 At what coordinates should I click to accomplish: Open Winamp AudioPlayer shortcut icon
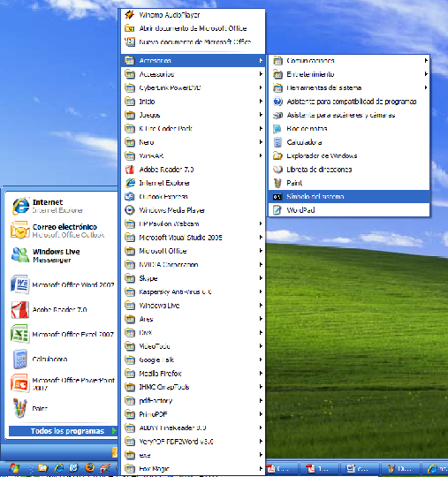pyautogui.click(x=130, y=15)
